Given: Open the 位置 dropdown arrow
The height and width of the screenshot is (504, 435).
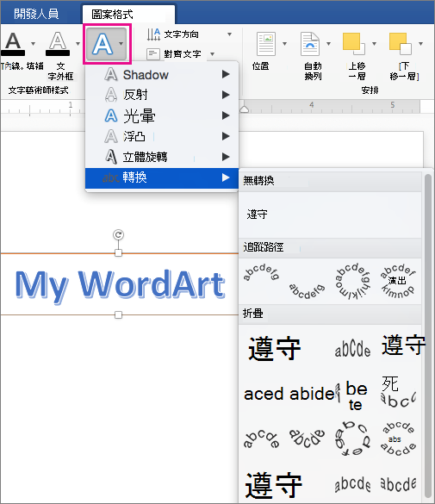Looking at the screenshot, I should click(284, 44).
